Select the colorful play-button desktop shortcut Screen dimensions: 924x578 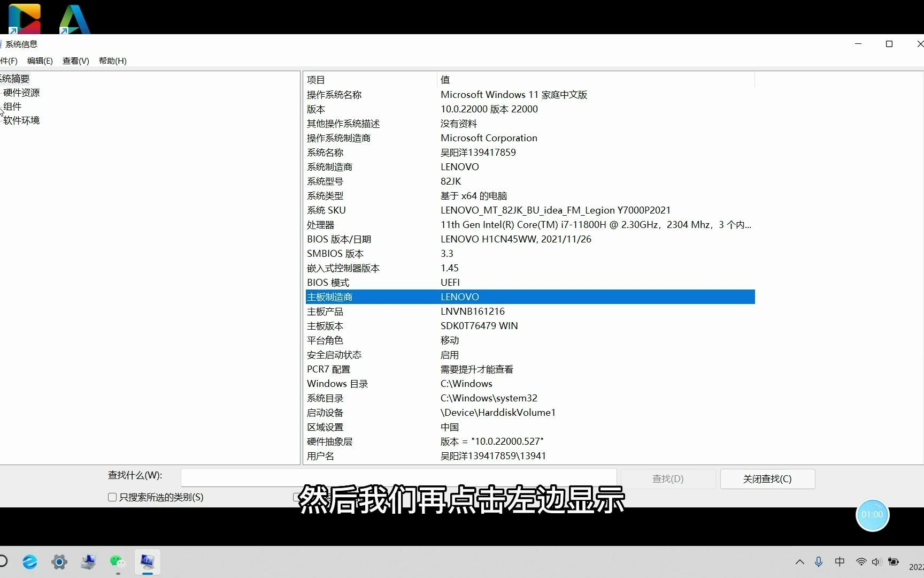(25, 19)
